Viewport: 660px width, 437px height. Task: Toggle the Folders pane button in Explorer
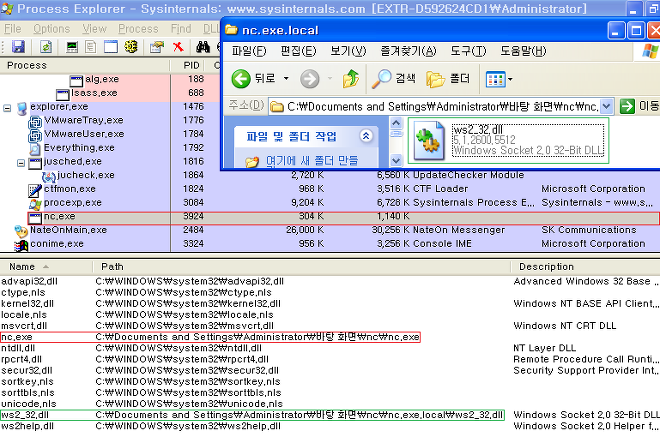coord(448,79)
